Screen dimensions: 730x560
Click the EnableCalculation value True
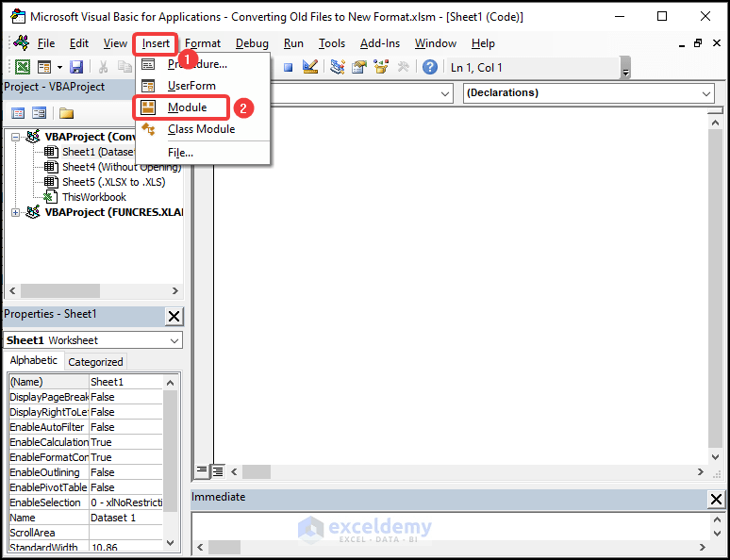[125, 442]
